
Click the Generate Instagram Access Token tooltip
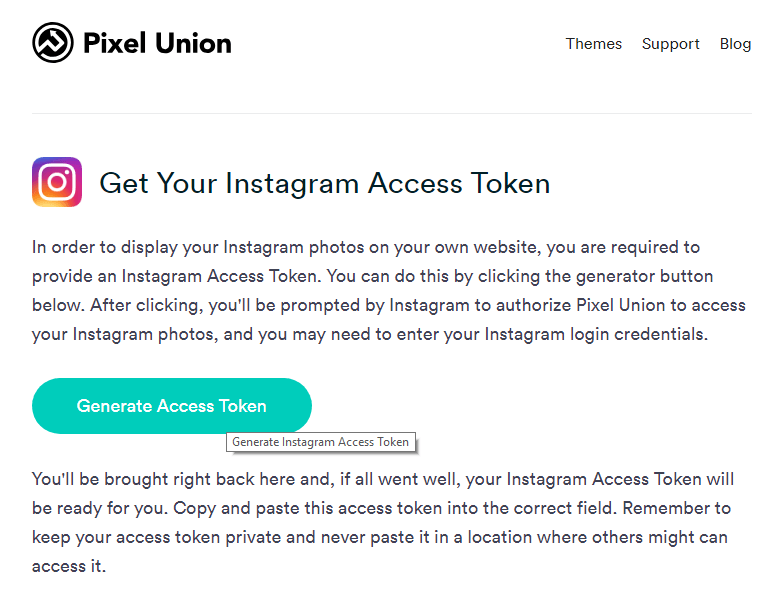[321, 442]
